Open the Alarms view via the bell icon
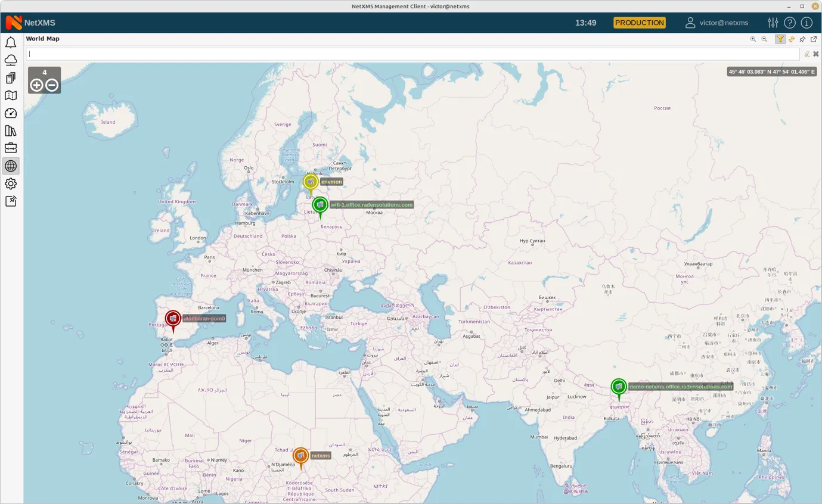 coord(11,42)
